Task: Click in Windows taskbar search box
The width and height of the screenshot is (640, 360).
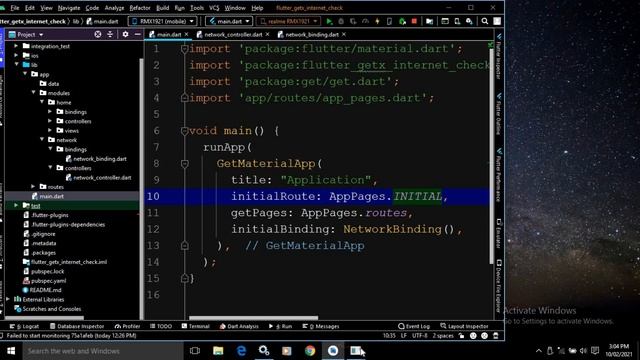Action: pos(103,351)
